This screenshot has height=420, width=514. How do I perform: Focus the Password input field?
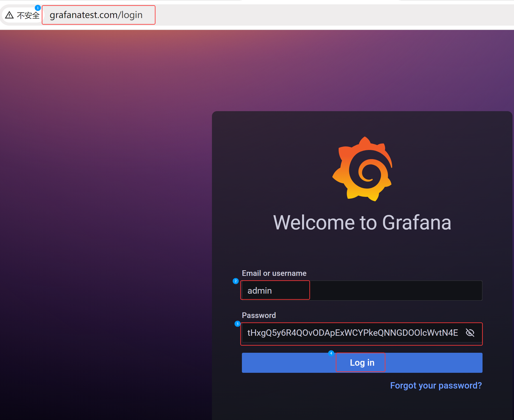(353, 333)
